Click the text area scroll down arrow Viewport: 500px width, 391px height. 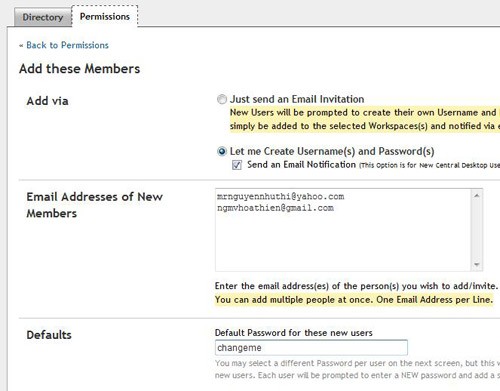pyautogui.click(x=477, y=264)
